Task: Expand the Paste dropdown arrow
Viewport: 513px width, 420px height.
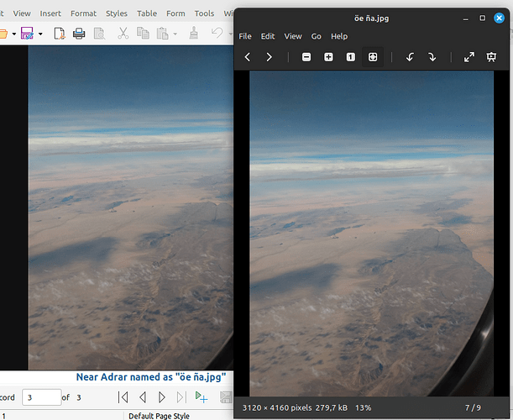Action: point(175,34)
